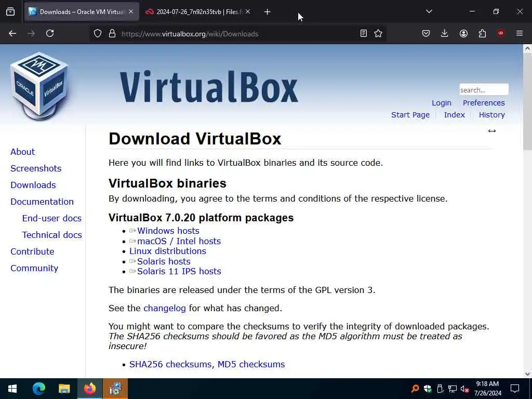The image size is (532, 399).
Task: Click the site search box
Action: tap(484, 90)
